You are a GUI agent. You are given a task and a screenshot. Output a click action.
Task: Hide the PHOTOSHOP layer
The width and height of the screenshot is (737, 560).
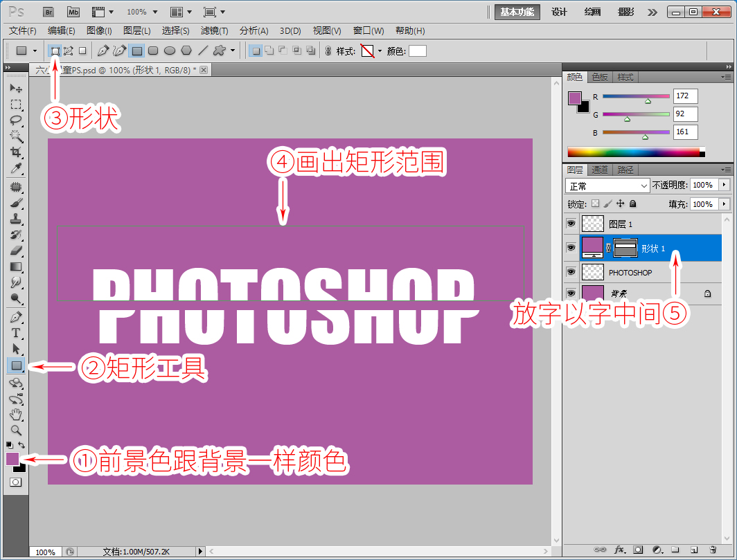coord(571,272)
